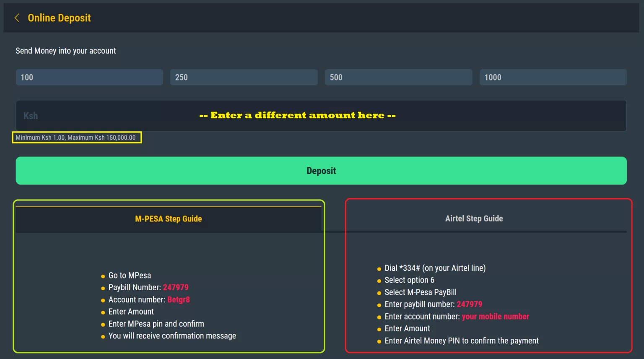
Task: Select the 100 preset amount
Action: click(89, 77)
